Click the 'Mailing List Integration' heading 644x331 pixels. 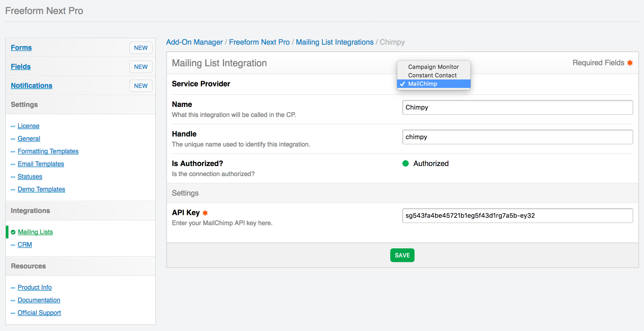pos(219,63)
